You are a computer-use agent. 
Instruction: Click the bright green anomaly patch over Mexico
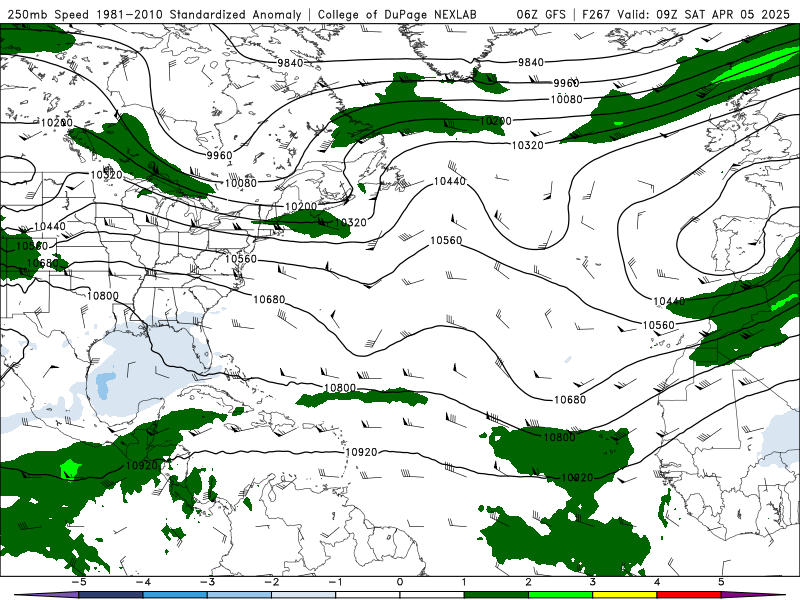(x=69, y=468)
